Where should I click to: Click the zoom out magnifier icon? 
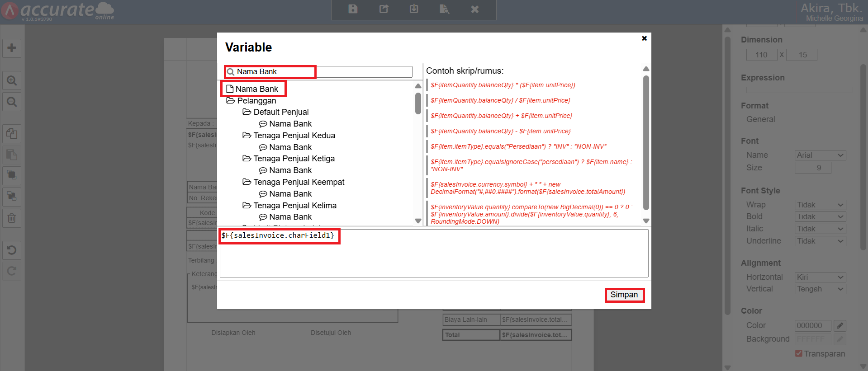pyautogui.click(x=12, y=102)
